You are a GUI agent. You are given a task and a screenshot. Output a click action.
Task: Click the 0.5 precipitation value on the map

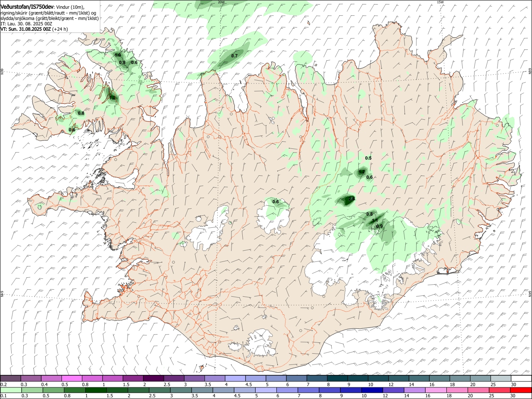point(368,158)
